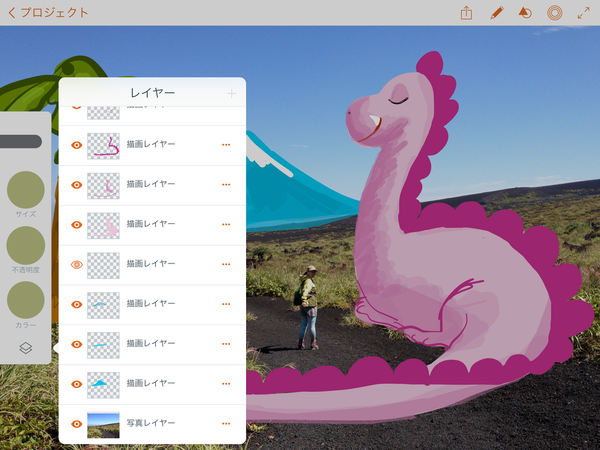Select the curved teal stroke layer thumbnail
This screenshot has width=600, height=450.
[103, 305]
